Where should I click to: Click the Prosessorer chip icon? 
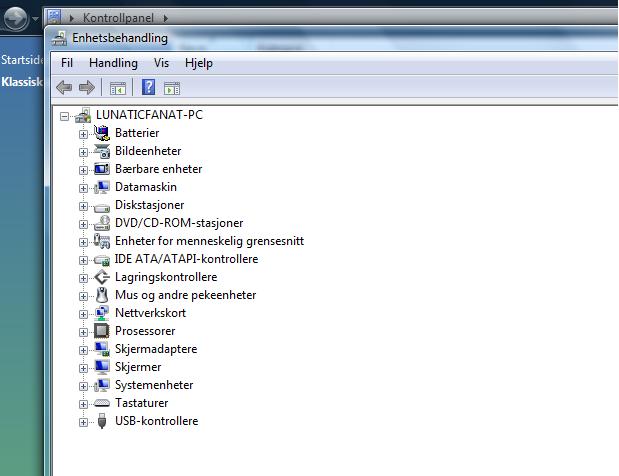[x=102, y=331]
